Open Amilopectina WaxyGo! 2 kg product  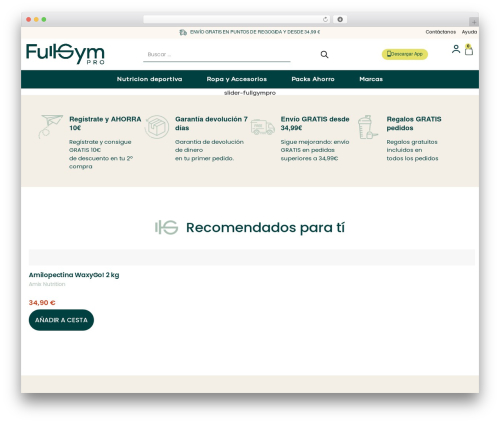(74, 275)
